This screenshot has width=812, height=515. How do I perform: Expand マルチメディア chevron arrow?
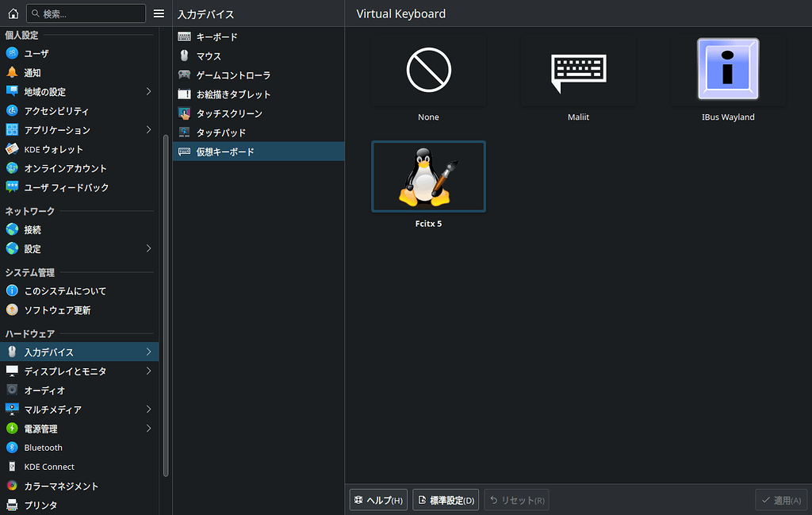point(148,409)
